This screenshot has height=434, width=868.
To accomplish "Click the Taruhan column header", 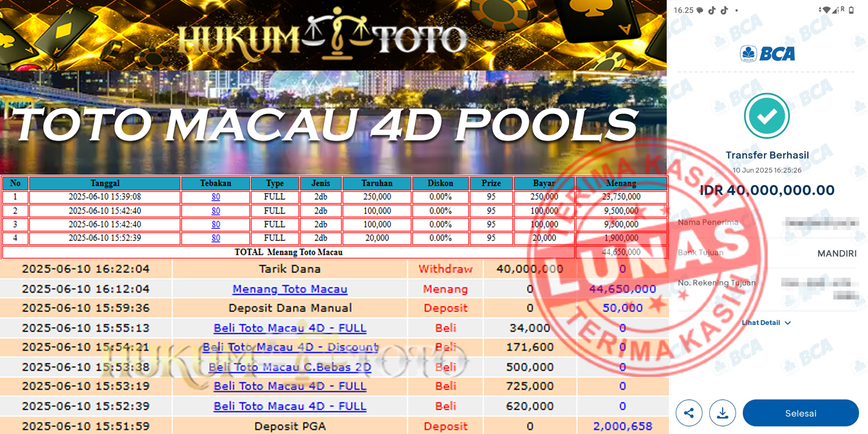I will point(377,183).
